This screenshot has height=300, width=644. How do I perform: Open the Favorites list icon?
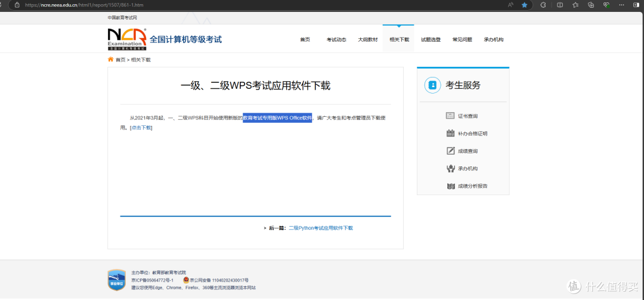coord(575,5)
